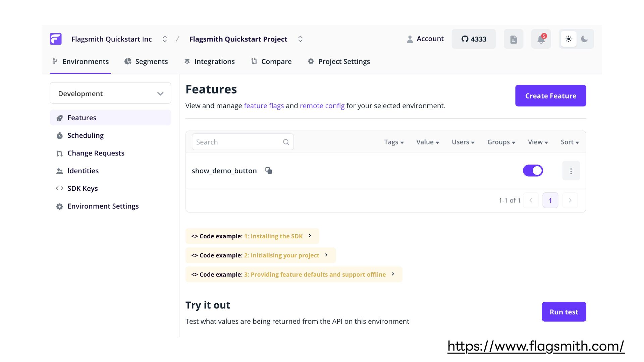Screen dimensions: 644x362
Task: Open the Groups filter dropdown
Action: [x=501, y=142]
